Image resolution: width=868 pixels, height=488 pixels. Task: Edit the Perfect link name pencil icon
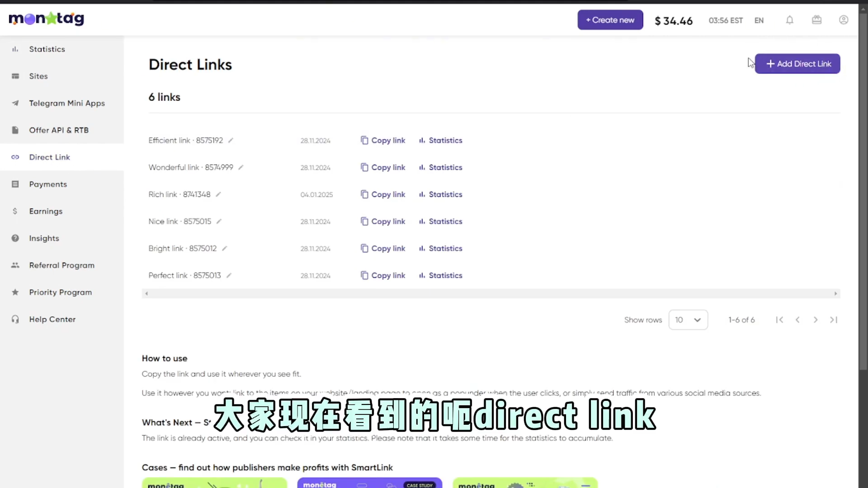coord(229,275)
